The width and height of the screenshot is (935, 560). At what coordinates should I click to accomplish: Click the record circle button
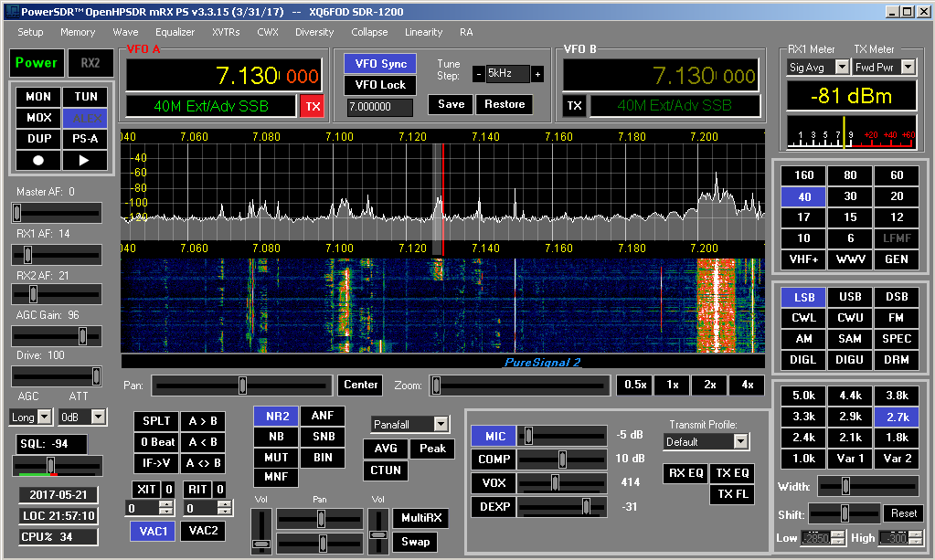pos(38,160)
